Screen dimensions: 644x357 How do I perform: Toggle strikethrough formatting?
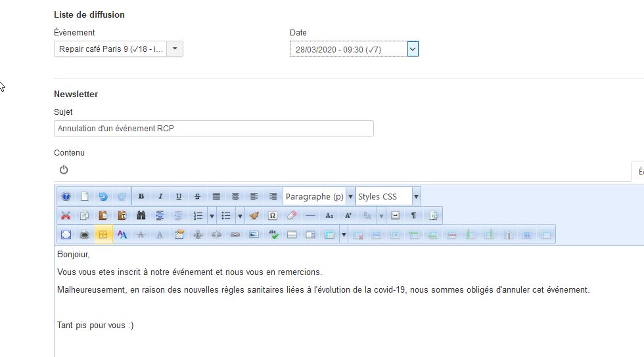click(x=198, y=197)
